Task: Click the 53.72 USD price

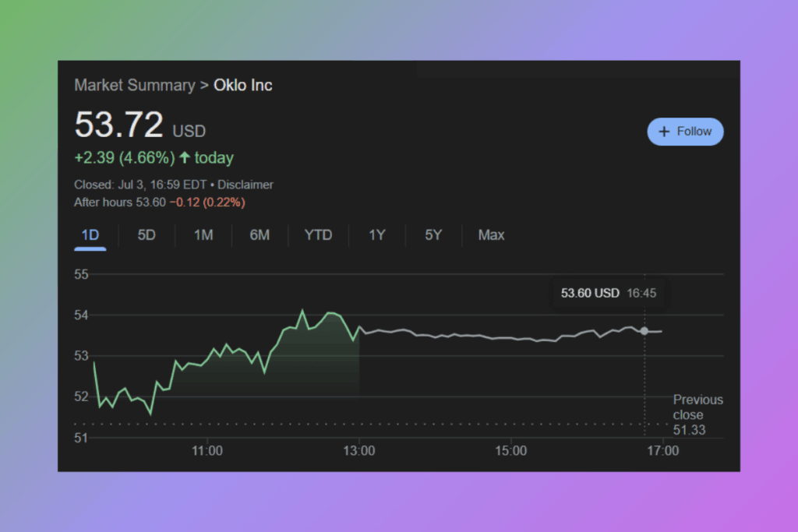Action: (140, 126)
